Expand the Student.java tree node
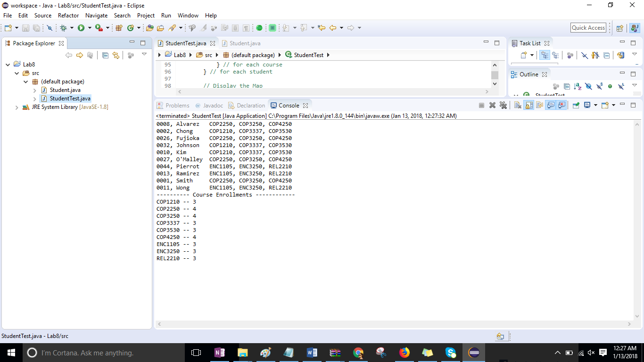644x362 pixels. click(x=35, y=90)
